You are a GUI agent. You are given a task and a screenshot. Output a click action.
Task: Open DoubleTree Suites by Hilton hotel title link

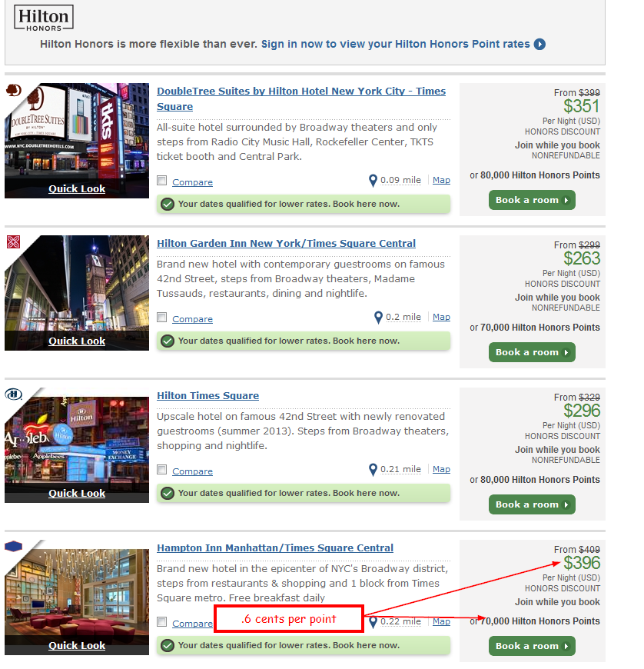301,99
